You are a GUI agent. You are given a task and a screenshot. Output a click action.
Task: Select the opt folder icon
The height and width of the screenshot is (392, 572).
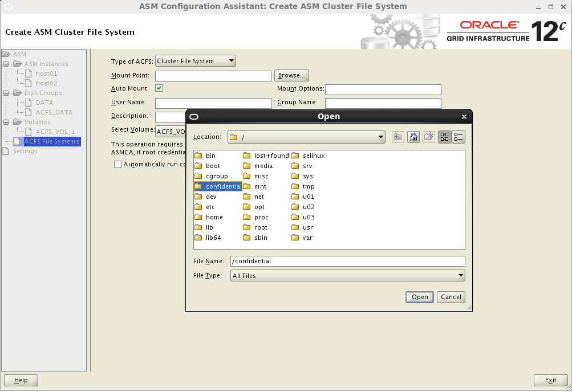pos(247,207)
